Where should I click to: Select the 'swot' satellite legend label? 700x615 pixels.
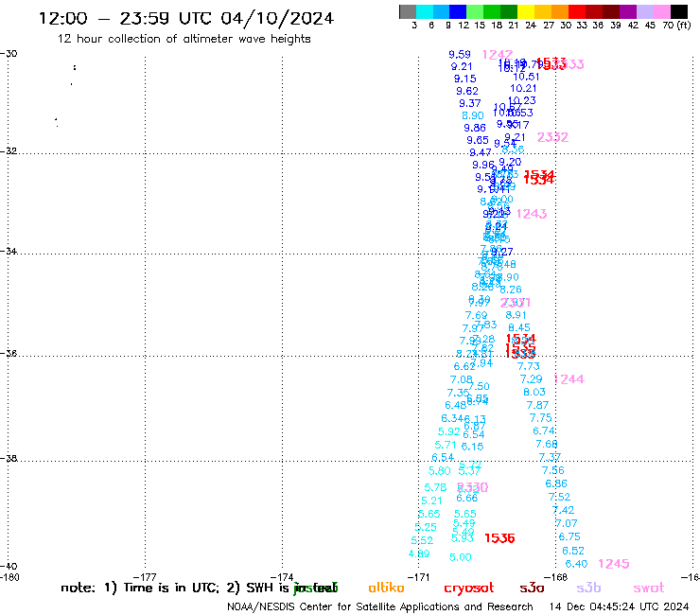[649, 588]
